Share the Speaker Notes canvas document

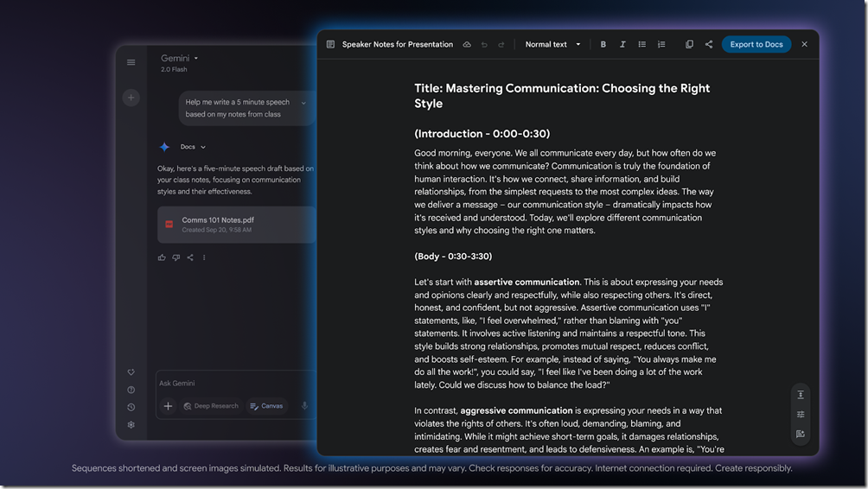click(709, 44)
